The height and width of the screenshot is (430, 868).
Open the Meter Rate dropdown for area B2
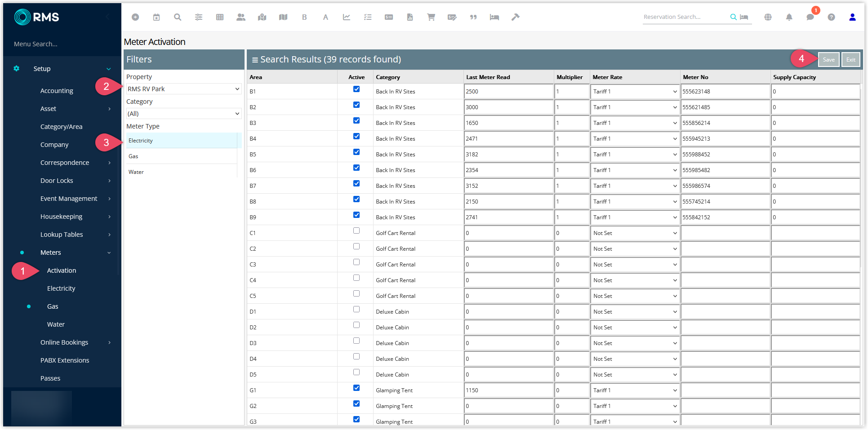coord(635,107)
